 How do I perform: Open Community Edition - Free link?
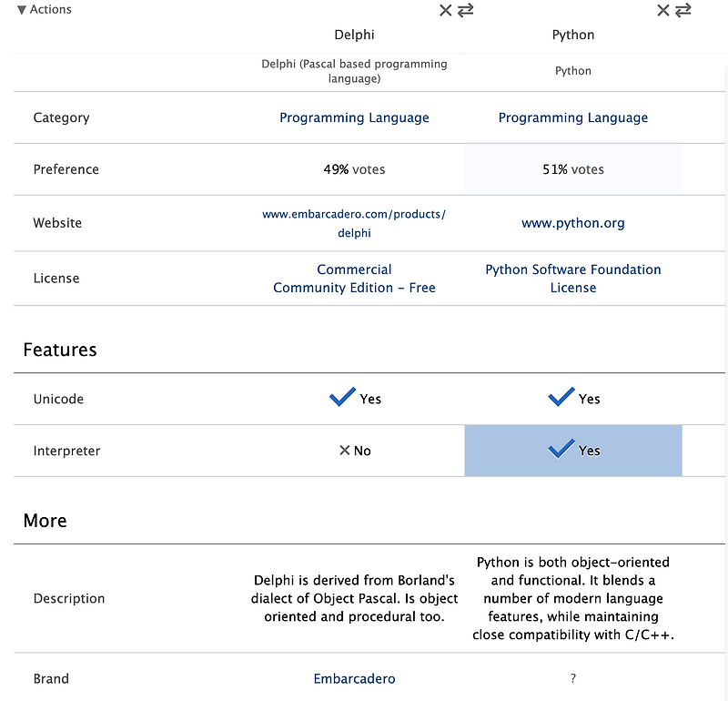pyautogui.click(x=354, y=288)
